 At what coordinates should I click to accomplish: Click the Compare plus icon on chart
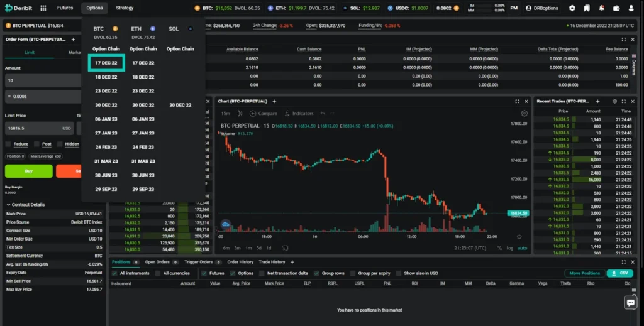click(x=253, y=114)
